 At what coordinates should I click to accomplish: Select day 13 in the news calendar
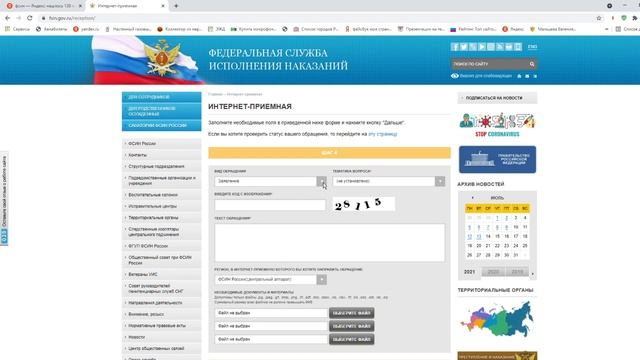(x=479, y=236)
